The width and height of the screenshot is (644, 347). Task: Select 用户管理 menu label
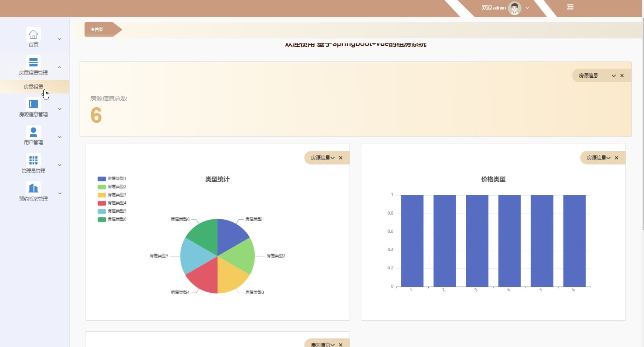[33, 142]
